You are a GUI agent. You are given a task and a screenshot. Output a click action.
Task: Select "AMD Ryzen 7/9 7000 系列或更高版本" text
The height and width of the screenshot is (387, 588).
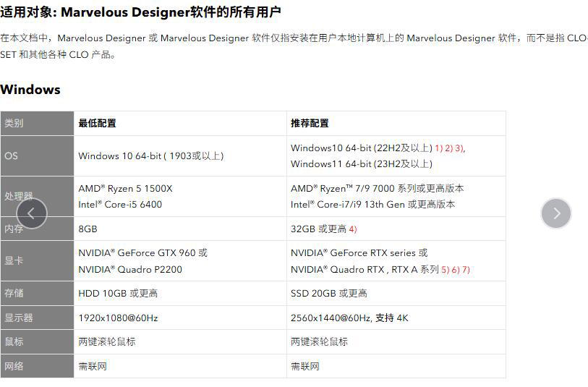coord(378,188)
